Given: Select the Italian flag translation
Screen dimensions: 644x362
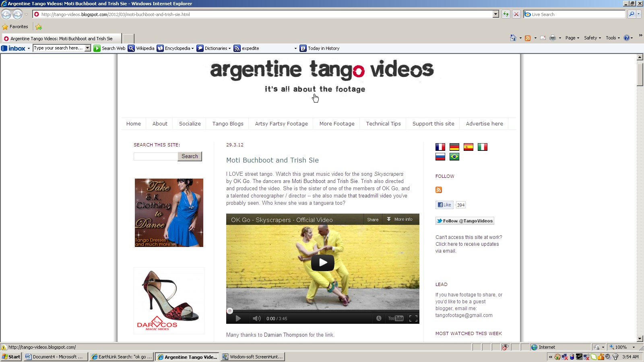Looking at the screenshot, I should point(483,147).
